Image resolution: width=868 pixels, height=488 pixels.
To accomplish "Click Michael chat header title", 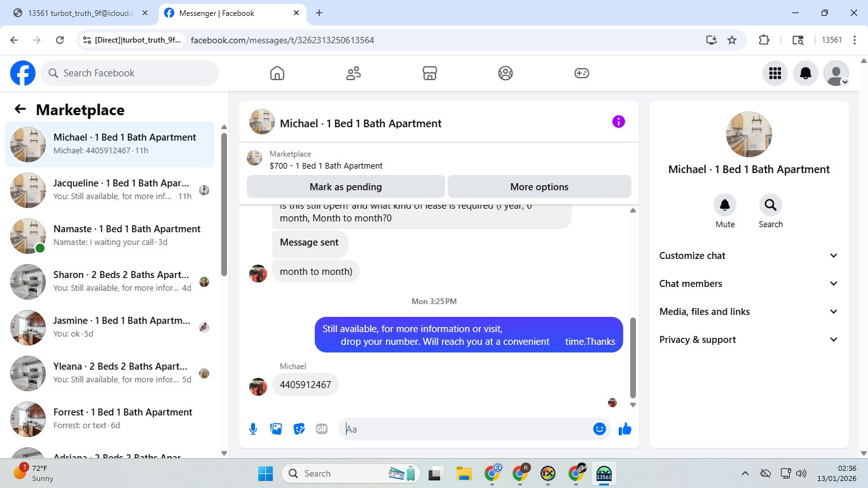I will point(361,123).
